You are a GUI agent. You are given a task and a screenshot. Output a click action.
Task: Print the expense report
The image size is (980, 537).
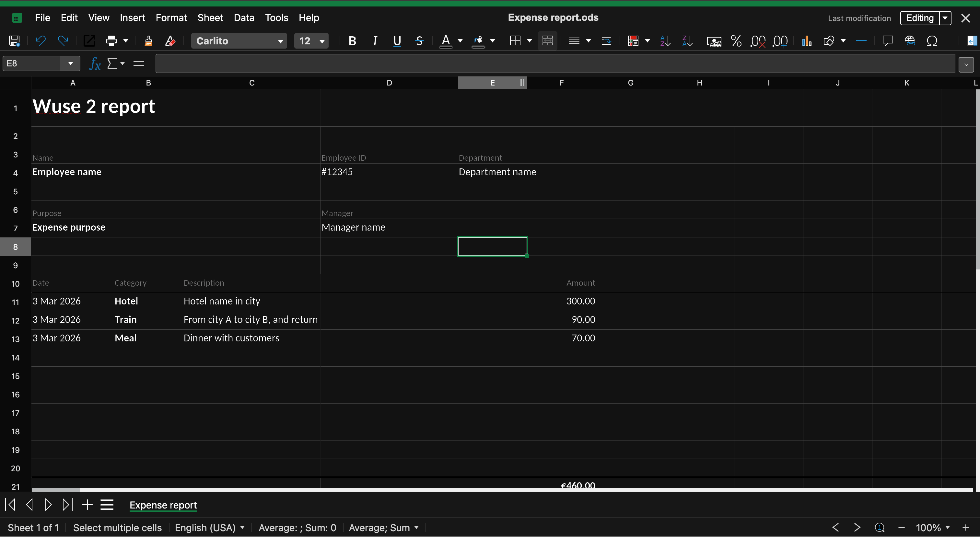[x=112, y=41]
